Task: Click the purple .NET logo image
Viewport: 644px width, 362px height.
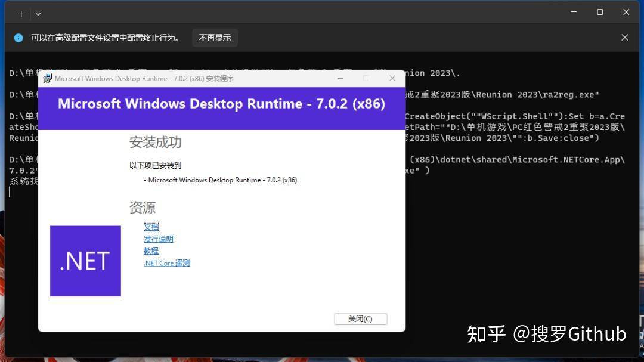Action: [x=85, y=261]
